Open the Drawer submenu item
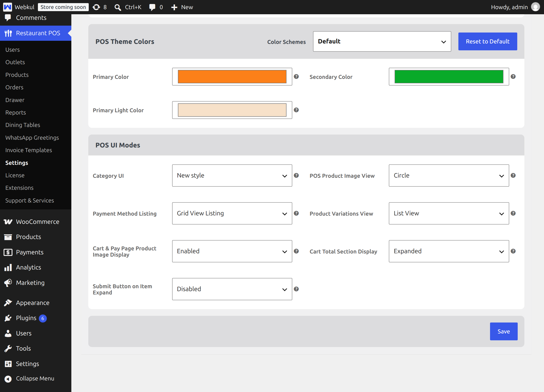The image size is (544, 392). pos(15,100)
